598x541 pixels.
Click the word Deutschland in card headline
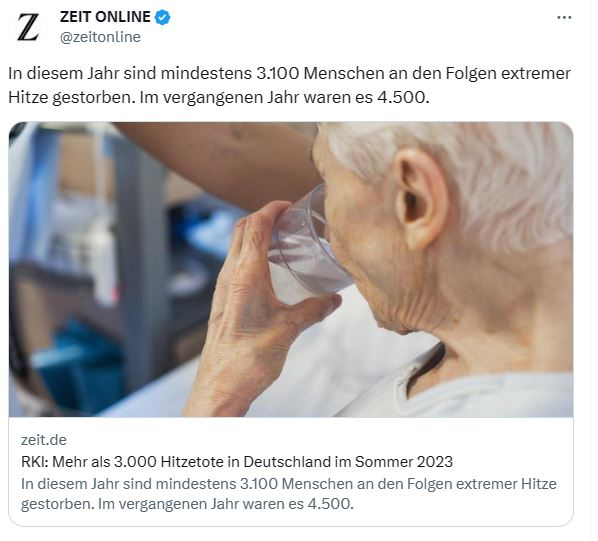tap(287, 462)
